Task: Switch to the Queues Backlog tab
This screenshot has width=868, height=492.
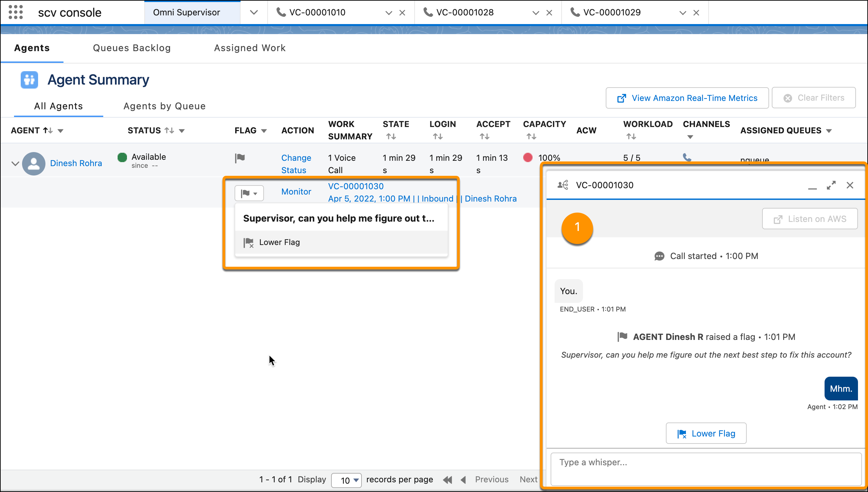Action: tap(131, 48)
